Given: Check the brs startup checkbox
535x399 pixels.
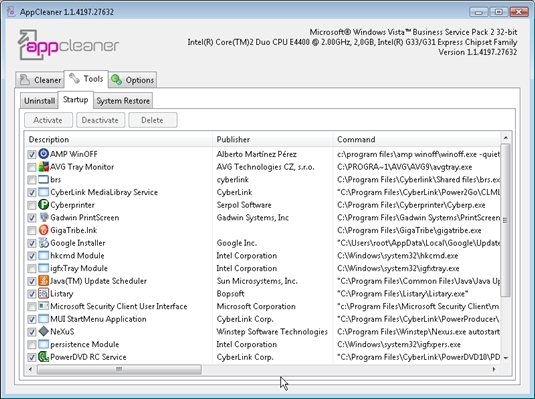Looking at the screenshot, I should tap(32, 180).
